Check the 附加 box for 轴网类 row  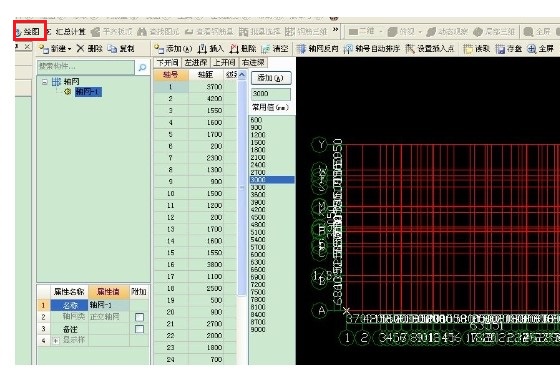139,317
